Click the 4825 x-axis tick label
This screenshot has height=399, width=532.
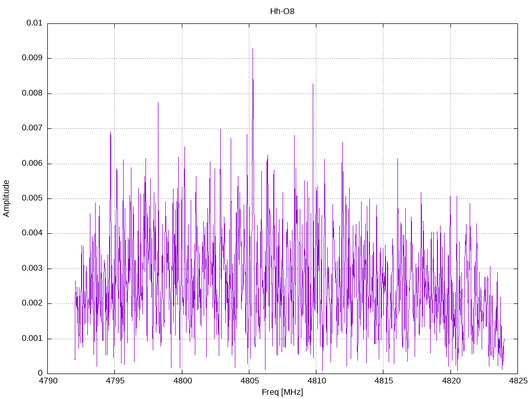pyautogui.click(x=518, y=381)
